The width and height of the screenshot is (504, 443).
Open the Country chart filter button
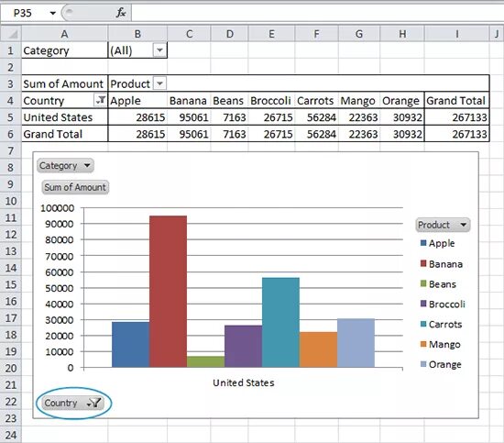pos(73,403)
